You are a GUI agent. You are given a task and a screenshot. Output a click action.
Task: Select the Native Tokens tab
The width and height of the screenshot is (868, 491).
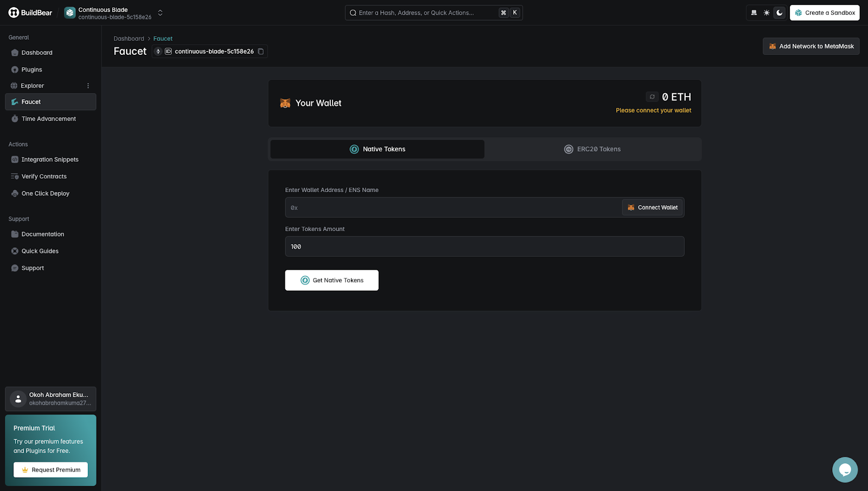tap(377, 149)
